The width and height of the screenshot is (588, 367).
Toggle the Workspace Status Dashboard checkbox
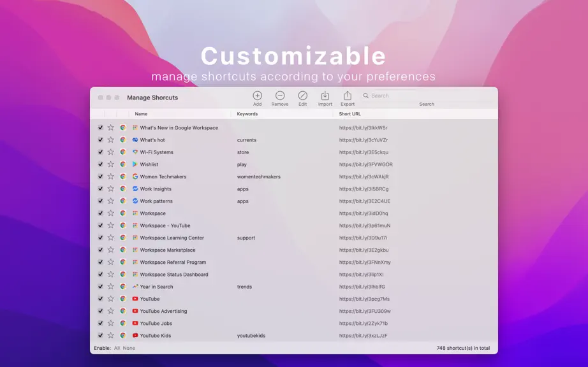(x=100, y=275)
